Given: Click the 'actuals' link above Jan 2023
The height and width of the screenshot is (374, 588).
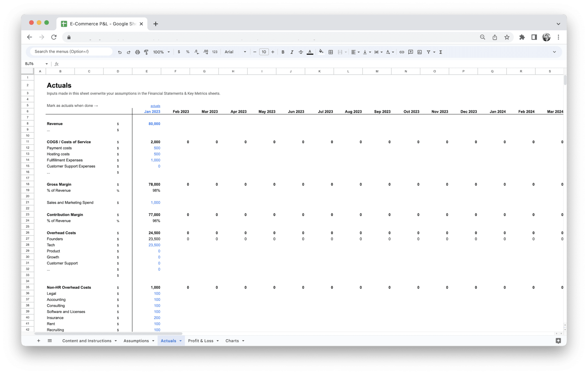Looking at the screenshot, I should tap(155, 106).
